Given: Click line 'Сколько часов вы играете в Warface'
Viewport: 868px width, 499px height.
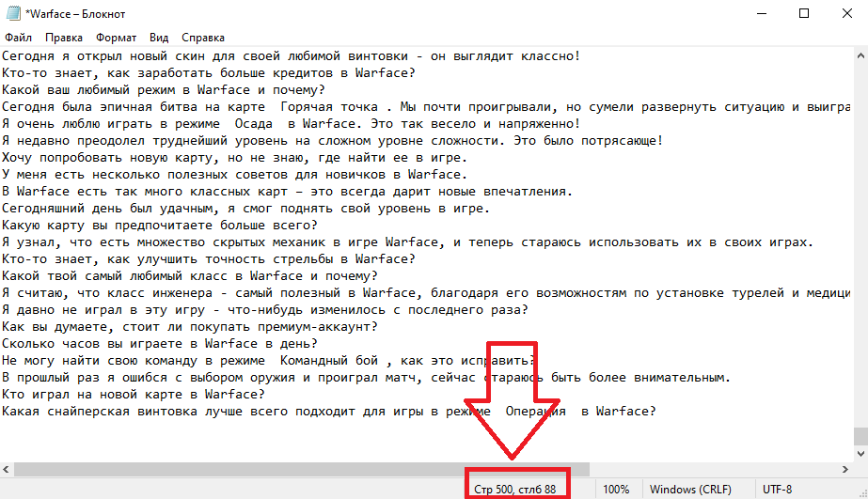Looking at the screenshot, I should 160,344.
